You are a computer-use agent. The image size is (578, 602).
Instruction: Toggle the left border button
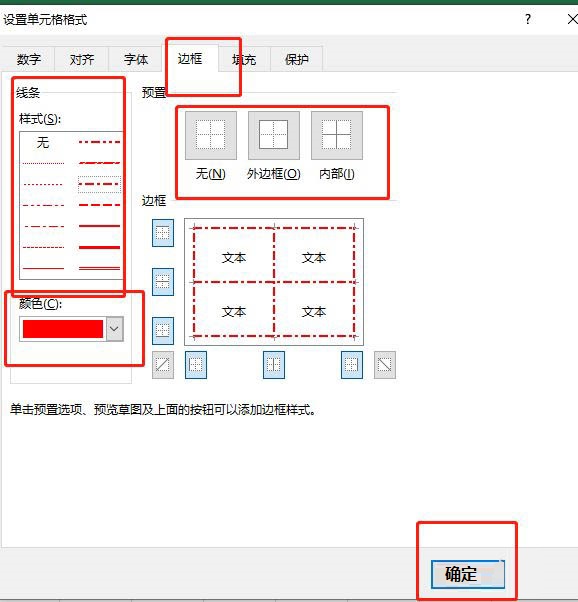pyautogui.click(x=196, y=365)
